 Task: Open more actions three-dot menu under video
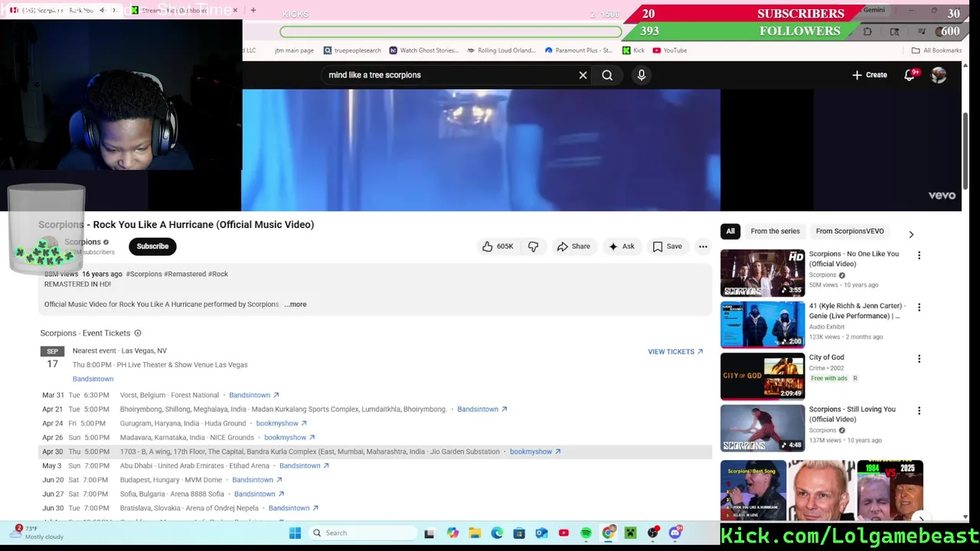tap(703, 246)
